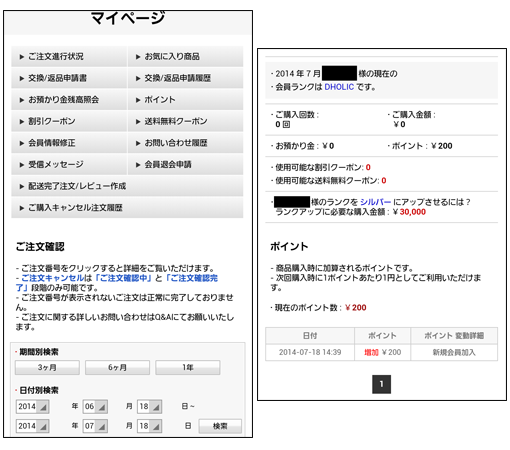Screen dimensions: 510x450
Task: Open start day dropdown before 日～
Action: [x=150, y=407]
